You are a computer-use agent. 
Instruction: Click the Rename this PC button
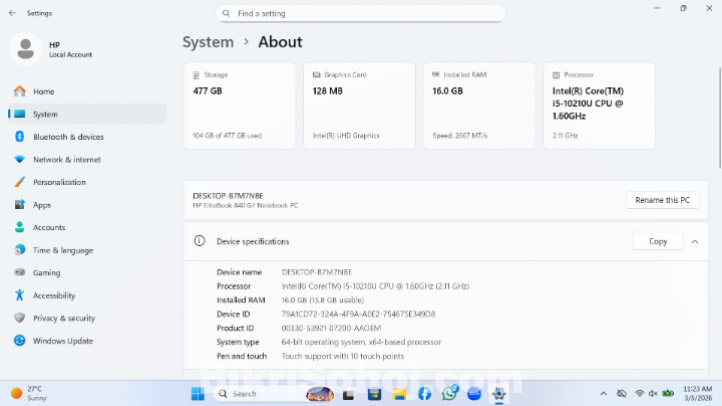(662, 200)
